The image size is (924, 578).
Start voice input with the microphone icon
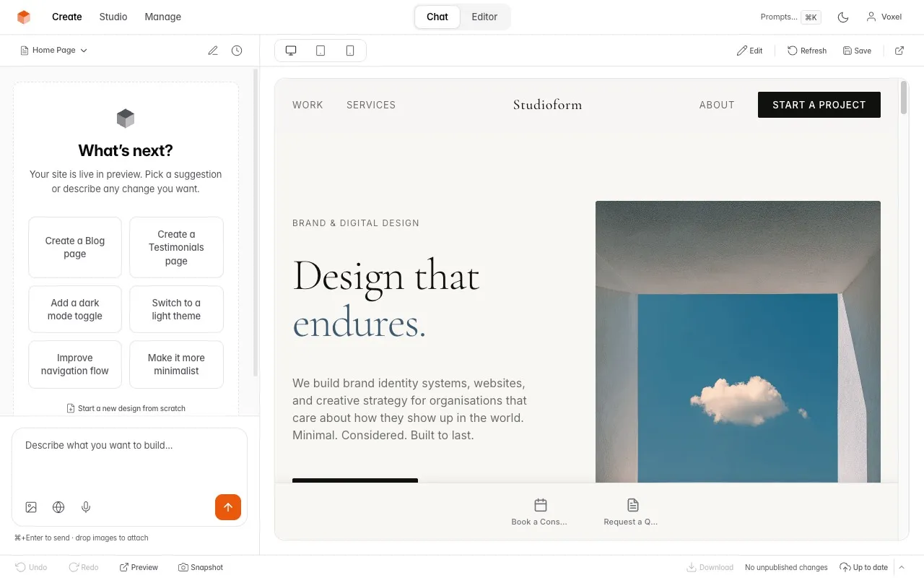point(86,506)
